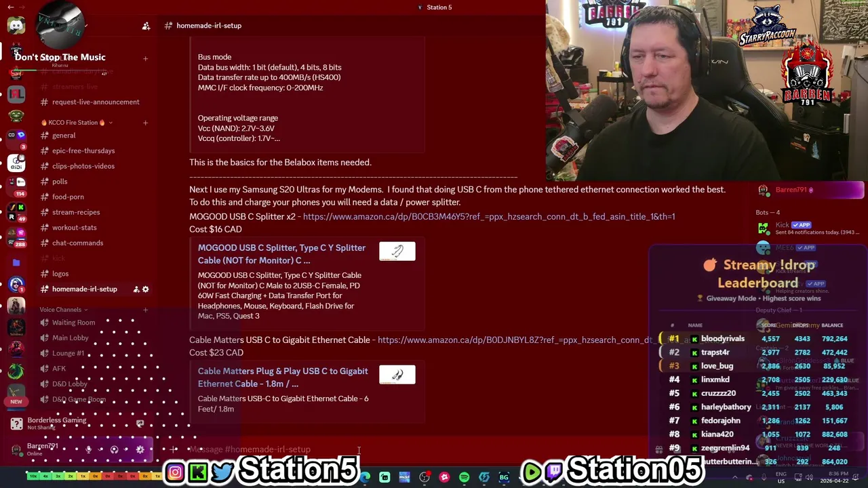Open the BG app from the taskbar
Image resolution: width=868 pixels, height=488 pixels.
[504, 478]
